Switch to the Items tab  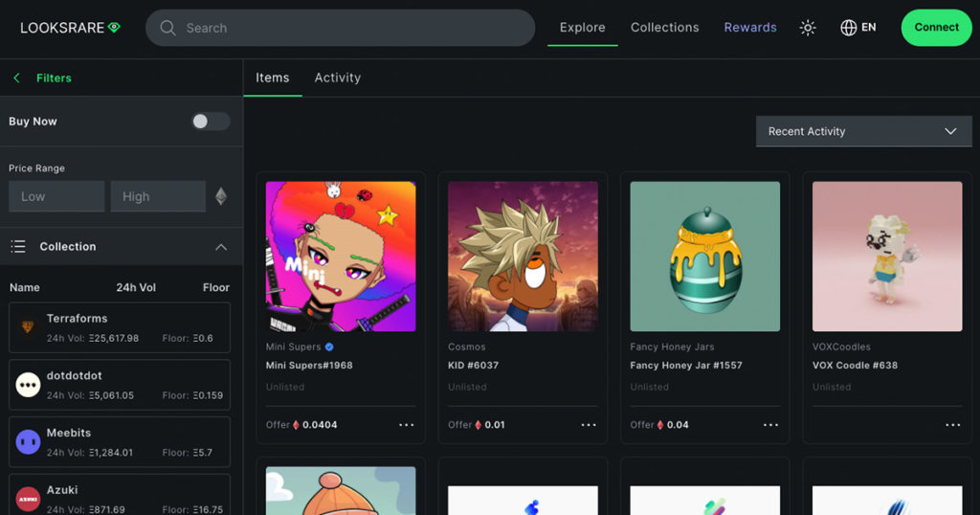pos(273,78)
